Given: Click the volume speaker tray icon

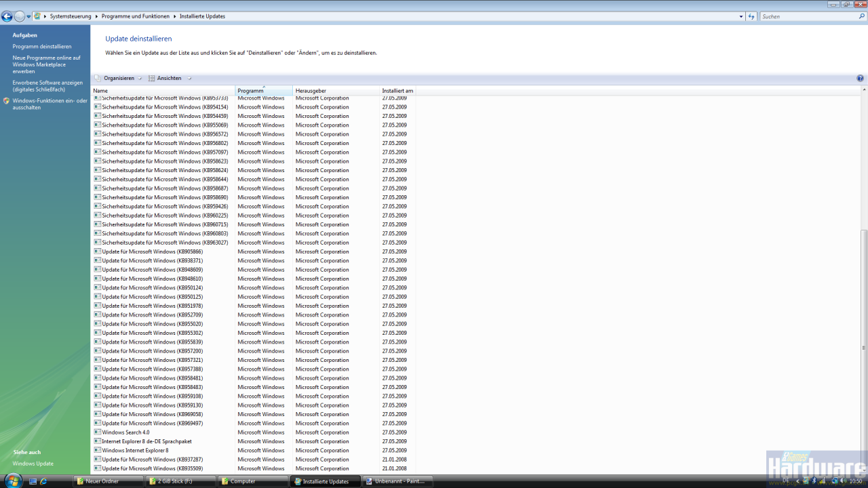Looking at the screenshot, I should [842, 481].
